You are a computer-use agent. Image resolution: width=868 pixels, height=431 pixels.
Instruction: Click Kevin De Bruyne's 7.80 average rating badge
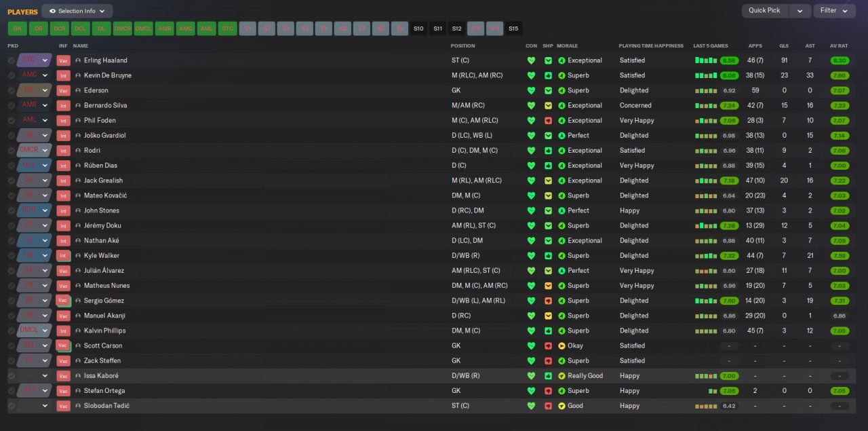[x=839, y=75]
